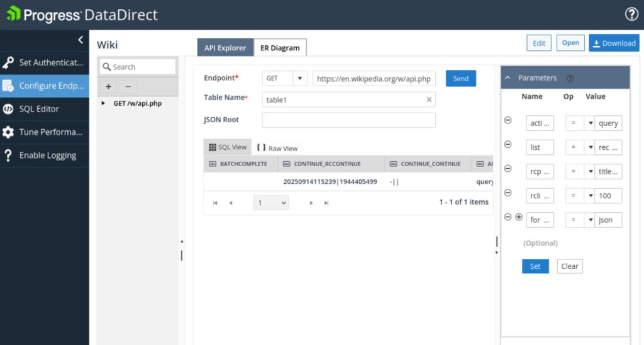644x345 pixels.
Task: Click the 20250914115239|1944405499 cell
Action: pos(330,181)
